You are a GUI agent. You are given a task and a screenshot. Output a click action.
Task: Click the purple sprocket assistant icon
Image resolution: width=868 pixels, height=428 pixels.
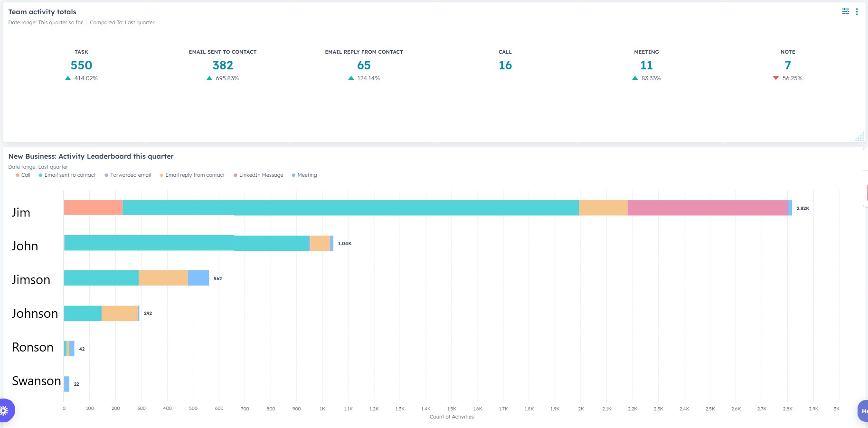coord(5,410)
